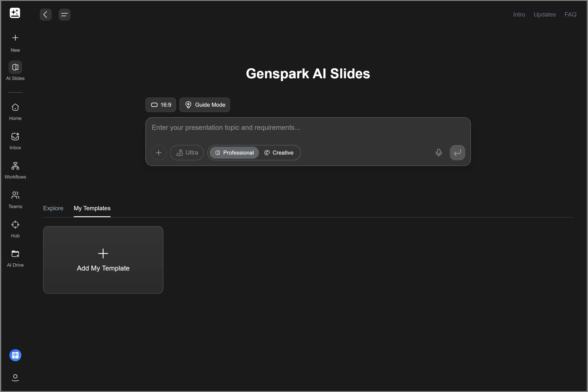Open Workflows from the sidebar
The image size is (588, 392).
click(15, 170)
